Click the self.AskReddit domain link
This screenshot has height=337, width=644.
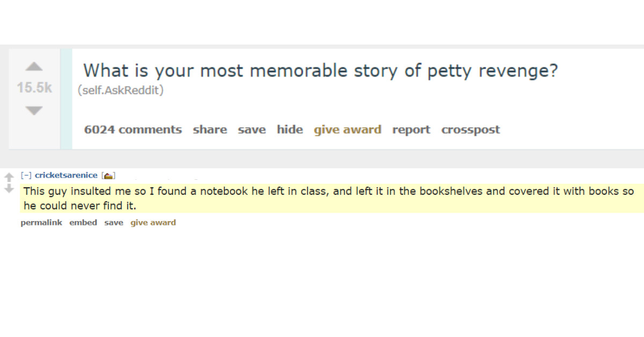pos(121,90)
